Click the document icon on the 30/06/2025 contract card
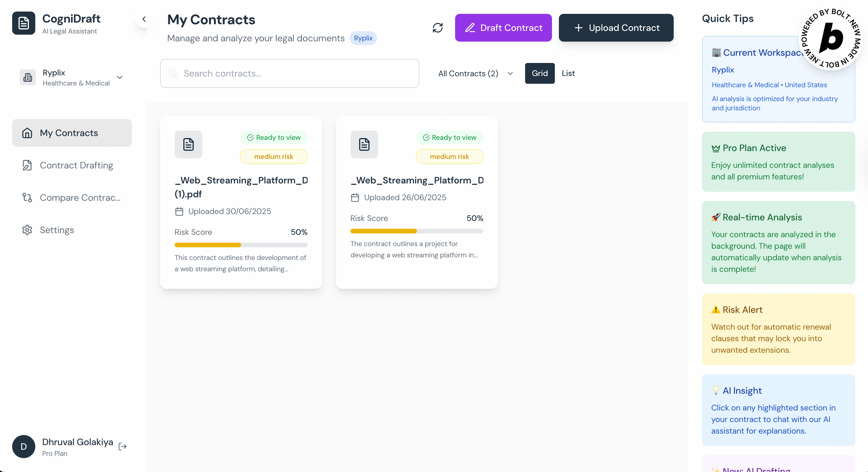The image size is (868, 472). [188, 144]
